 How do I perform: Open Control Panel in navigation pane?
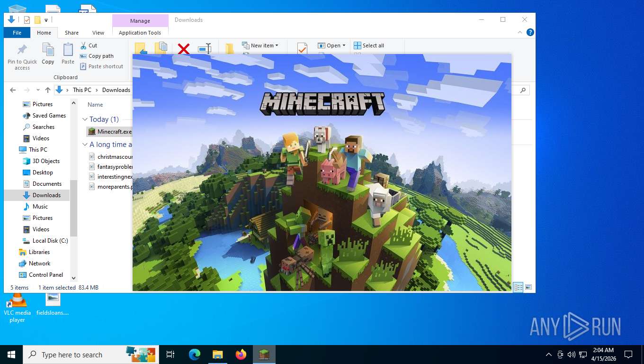click(41, 275)
